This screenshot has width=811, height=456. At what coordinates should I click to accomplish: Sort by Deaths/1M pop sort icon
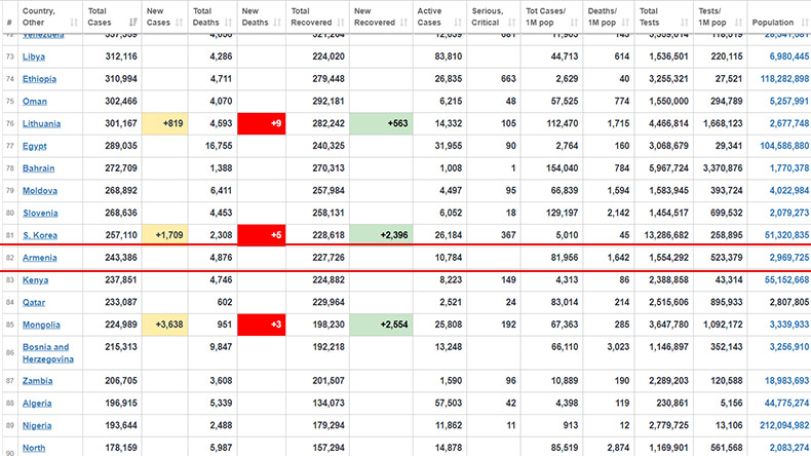[x=625, y=22]
